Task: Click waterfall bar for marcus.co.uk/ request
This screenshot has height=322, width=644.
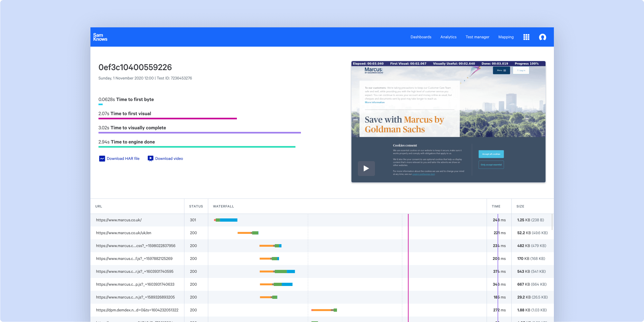Action: click(226, 220)
